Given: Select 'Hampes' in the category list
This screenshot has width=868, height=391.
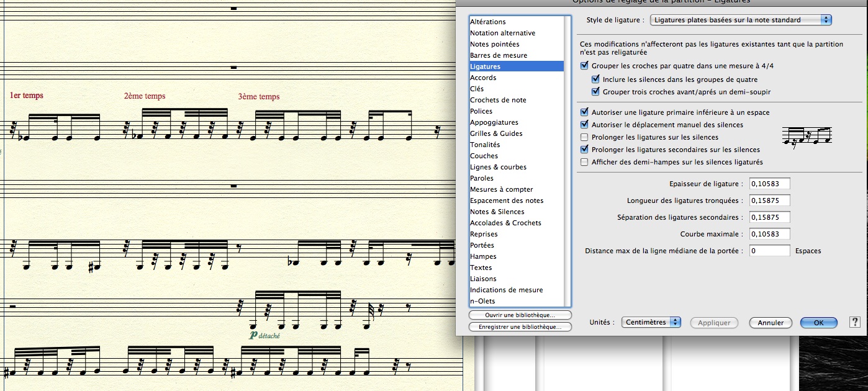Looking at the screenshot, I should click(x=483, y=256).
